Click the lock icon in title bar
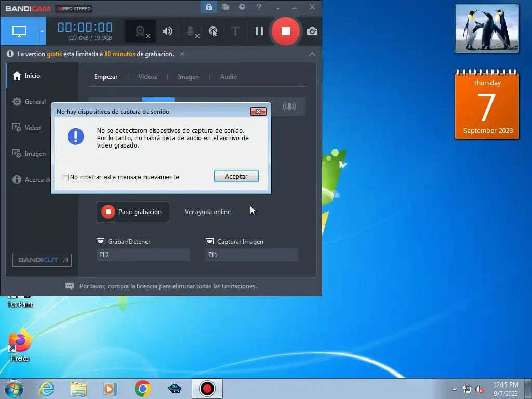This screenshot has width=532, height=399. coord(209,7)
